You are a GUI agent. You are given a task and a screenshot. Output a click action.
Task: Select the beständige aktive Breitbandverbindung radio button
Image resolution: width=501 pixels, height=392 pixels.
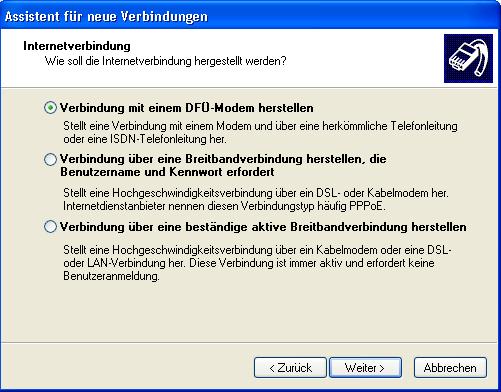50,227
